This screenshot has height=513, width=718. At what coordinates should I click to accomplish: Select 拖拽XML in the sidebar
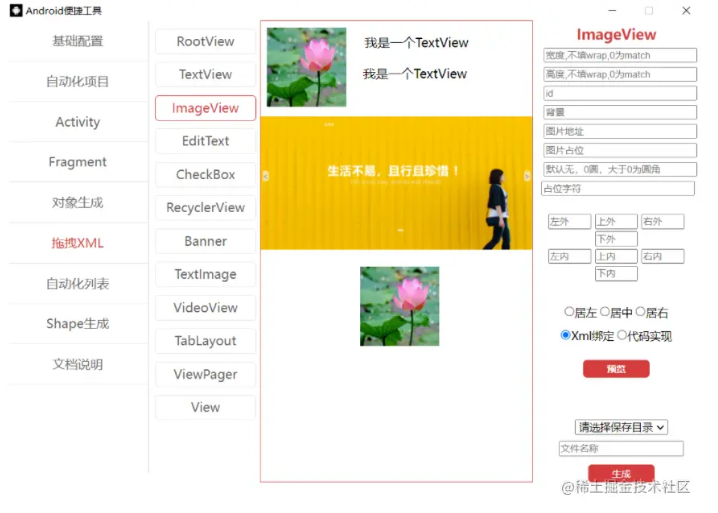coord(77,243)
